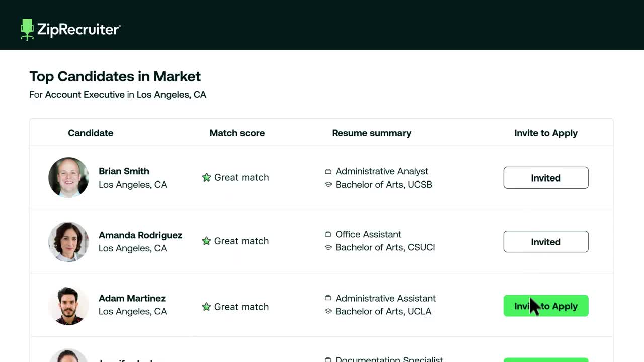This screenshot has height=362, width=644.
Task: Sort by the Match score column header
Action: tap(237, 133)
